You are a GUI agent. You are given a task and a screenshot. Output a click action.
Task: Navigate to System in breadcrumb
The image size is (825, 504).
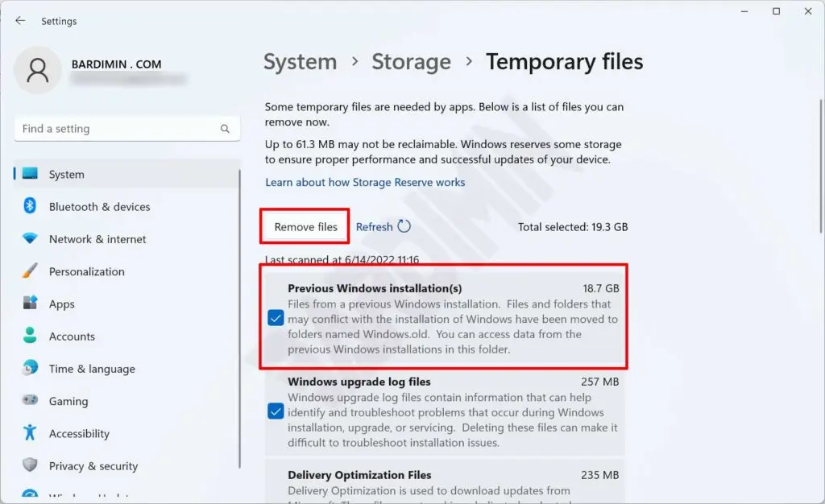point(300,61)
